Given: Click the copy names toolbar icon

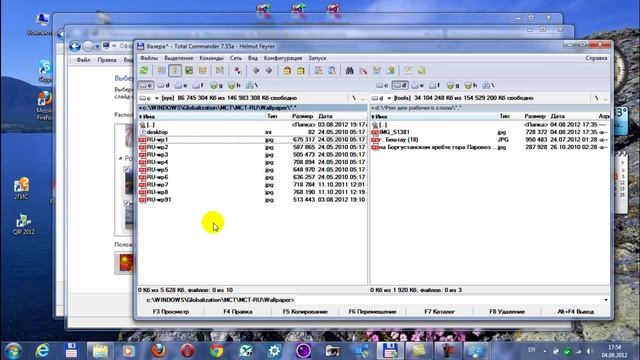Looking at the screenshot, I should [x=391, y=71].
